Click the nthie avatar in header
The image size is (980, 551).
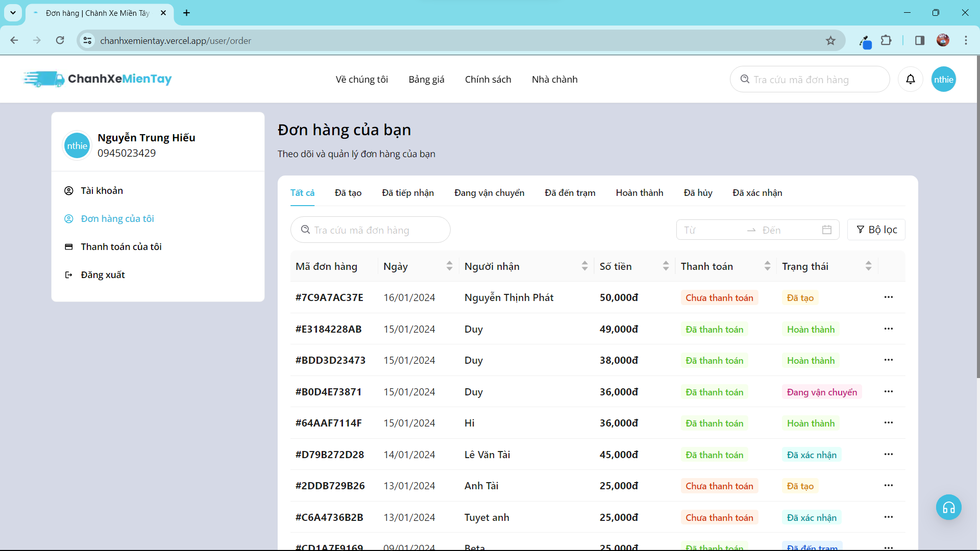tap(943, 79)
